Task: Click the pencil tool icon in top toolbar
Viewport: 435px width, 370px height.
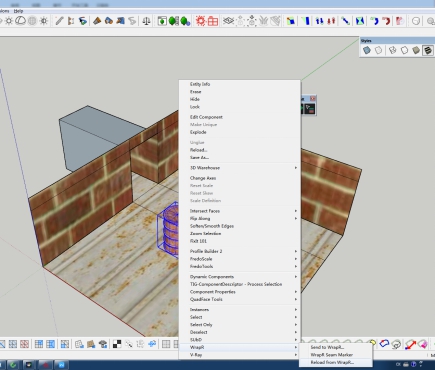Action: point(59,21)
